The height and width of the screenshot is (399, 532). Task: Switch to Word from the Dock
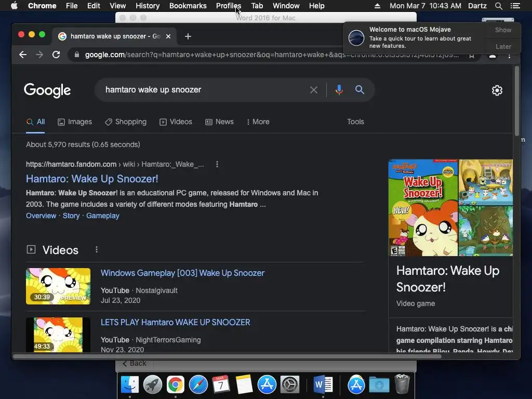tap(323, 385)
